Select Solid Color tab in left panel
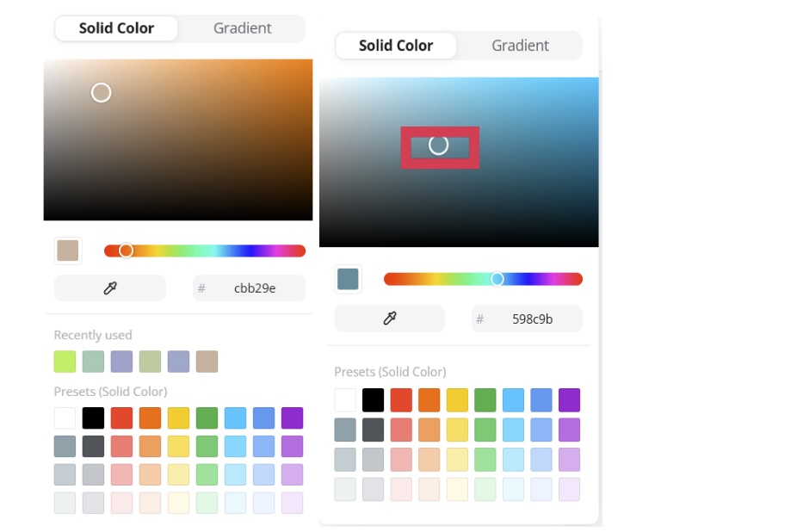The height and width of the screenshot is (532, 797). [116, 28]
